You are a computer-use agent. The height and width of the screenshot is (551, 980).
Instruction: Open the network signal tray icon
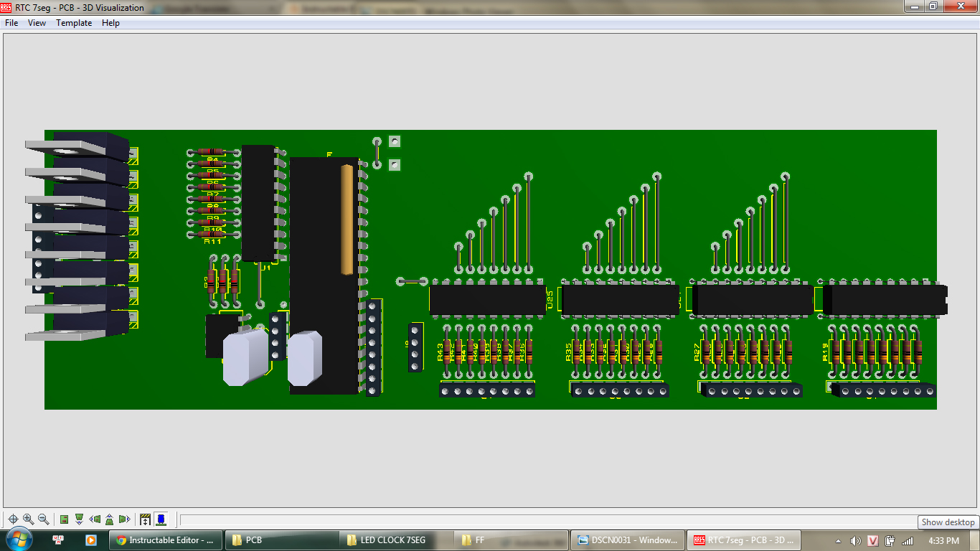point(908,540)
